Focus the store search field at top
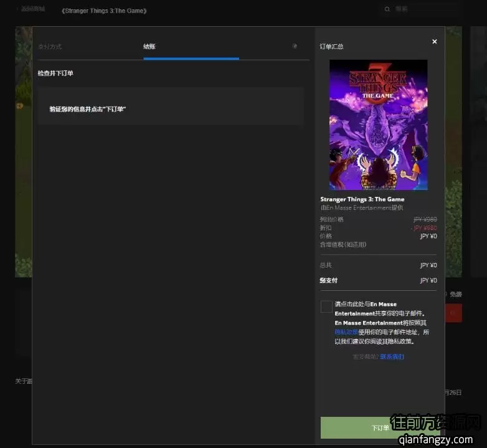 pos(422,9)
